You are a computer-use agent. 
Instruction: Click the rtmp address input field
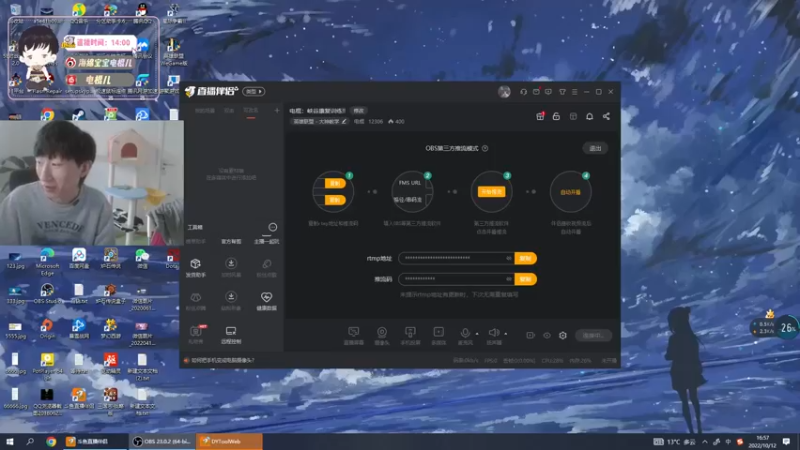pyautogui.click(x=457, y=259)
